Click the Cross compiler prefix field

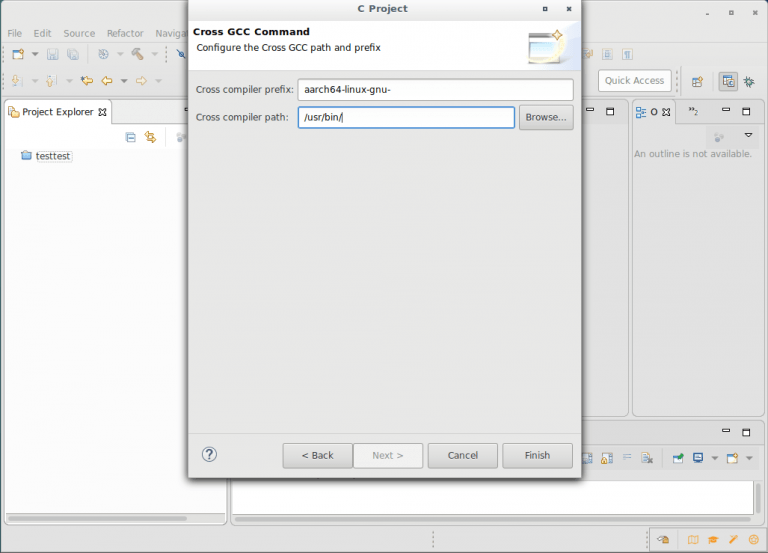pyautogui.click(x=435, y=90)
